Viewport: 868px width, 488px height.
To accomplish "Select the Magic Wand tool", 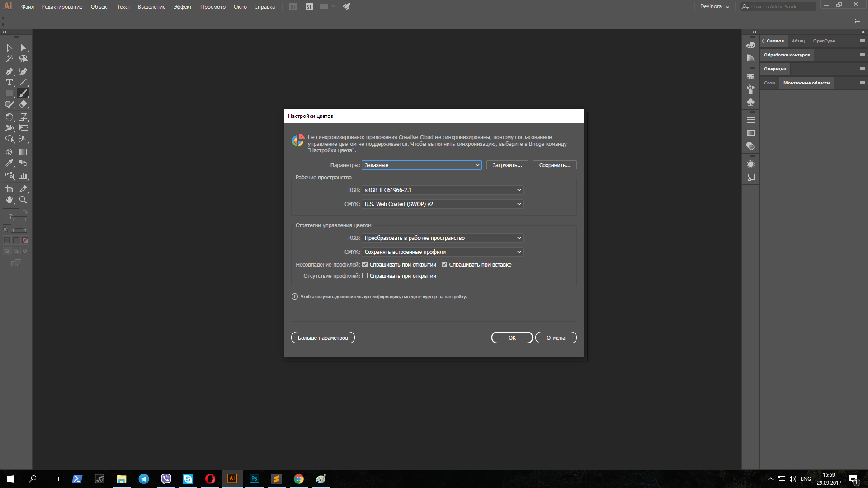I will click(9, 59).
